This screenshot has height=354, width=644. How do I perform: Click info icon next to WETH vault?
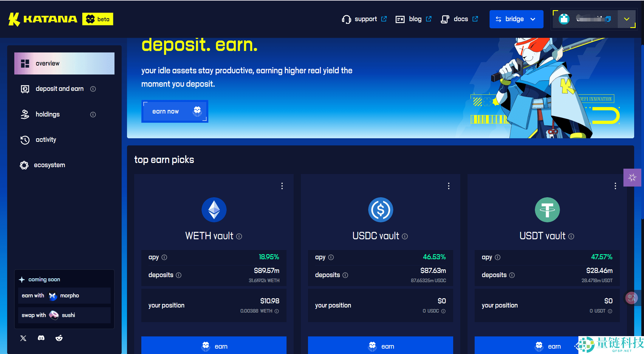(x=239, y=236)
